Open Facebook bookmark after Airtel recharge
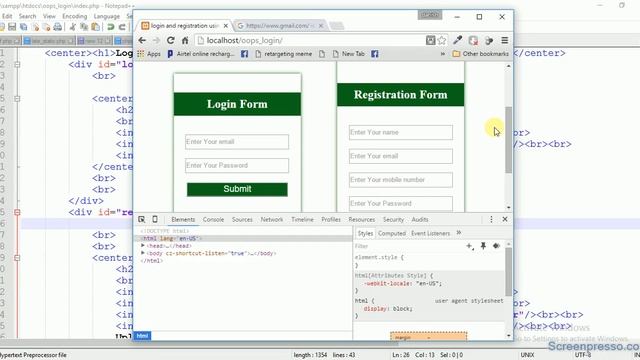The height and width of the screenshot is (360, 640). (244, 54)
